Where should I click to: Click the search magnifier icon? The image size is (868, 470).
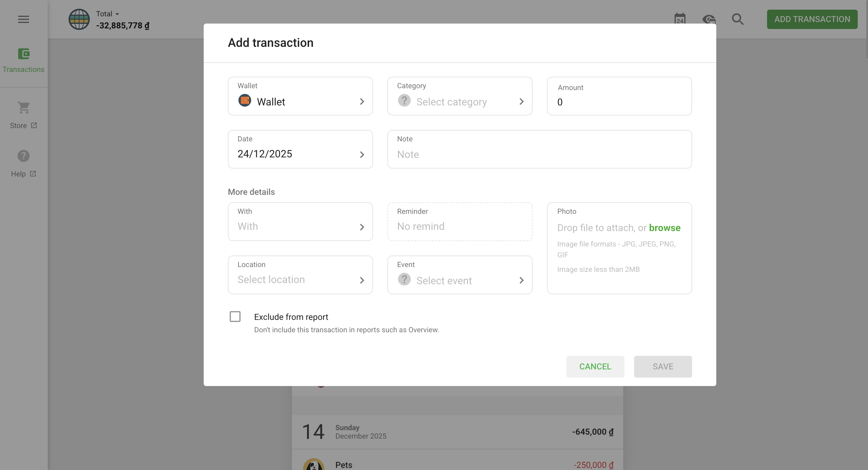(x=737, y=19)
